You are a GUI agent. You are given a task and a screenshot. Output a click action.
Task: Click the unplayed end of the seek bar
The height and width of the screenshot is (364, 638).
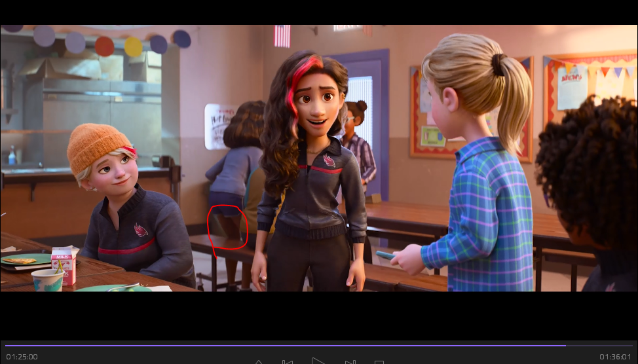coord(599,346)
